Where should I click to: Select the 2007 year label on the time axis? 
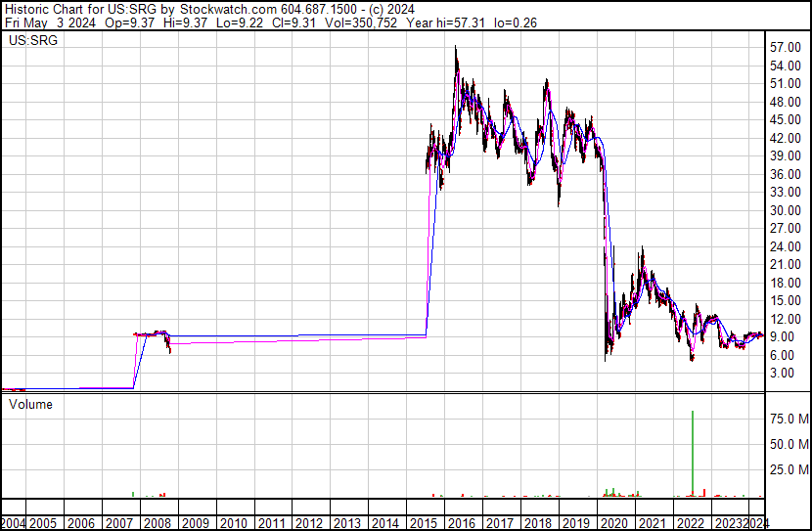(x=119, y=523)
